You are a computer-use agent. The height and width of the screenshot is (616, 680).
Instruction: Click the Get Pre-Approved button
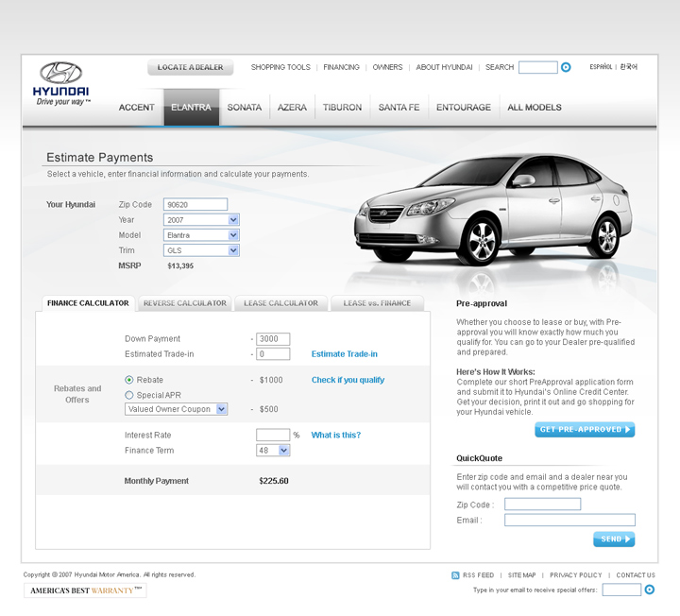point(585,430)
